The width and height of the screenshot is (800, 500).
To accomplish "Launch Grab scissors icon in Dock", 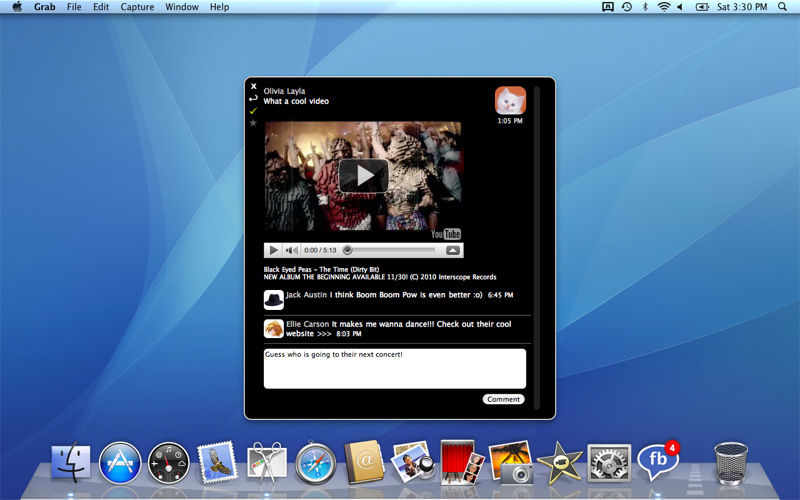I will pos(266,462).
